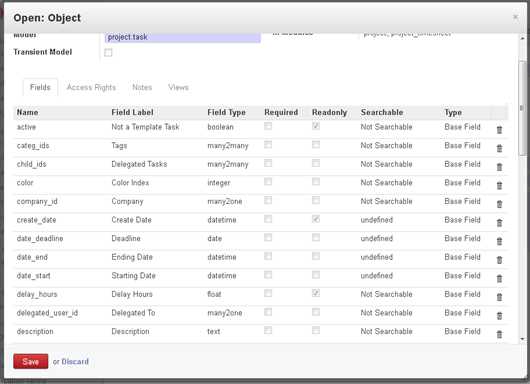
Task: Switch to the Fields tab
Action: pyautogui.click(x=40, y=87)
